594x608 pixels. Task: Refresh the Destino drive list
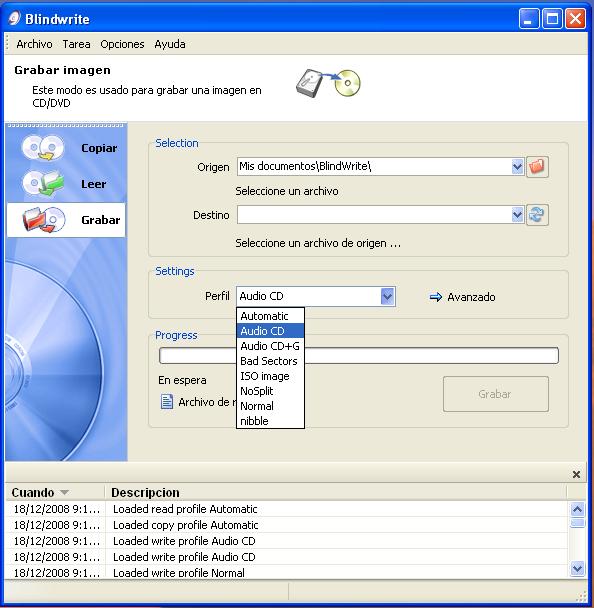click(x=537, y=214)
